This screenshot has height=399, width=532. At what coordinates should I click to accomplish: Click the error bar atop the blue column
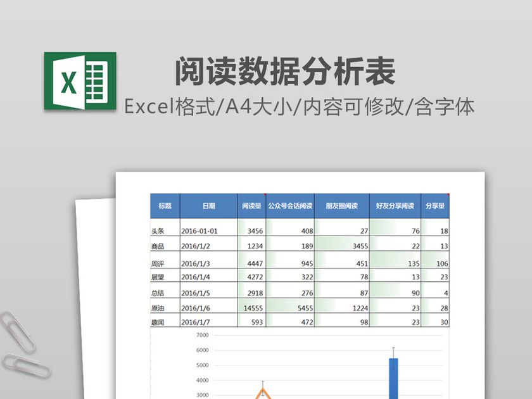point(393,350)
